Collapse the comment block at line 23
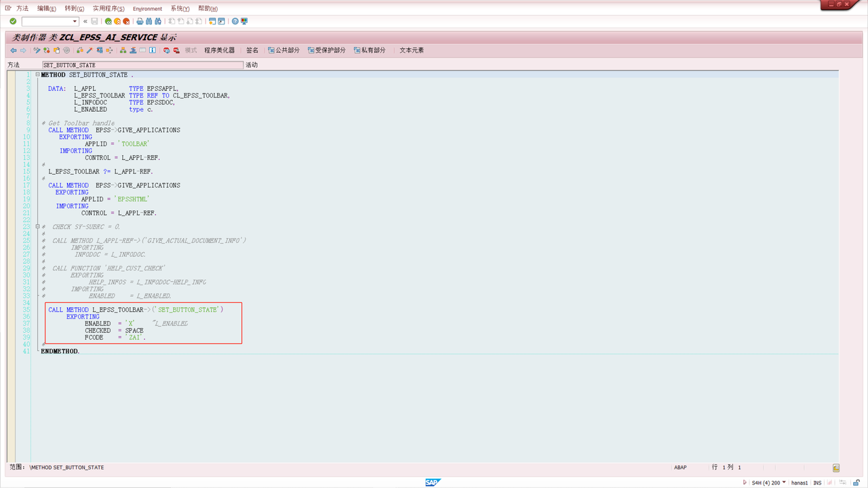Image resolution: width=868 pixels, height=488 pixels. (37, 226)
